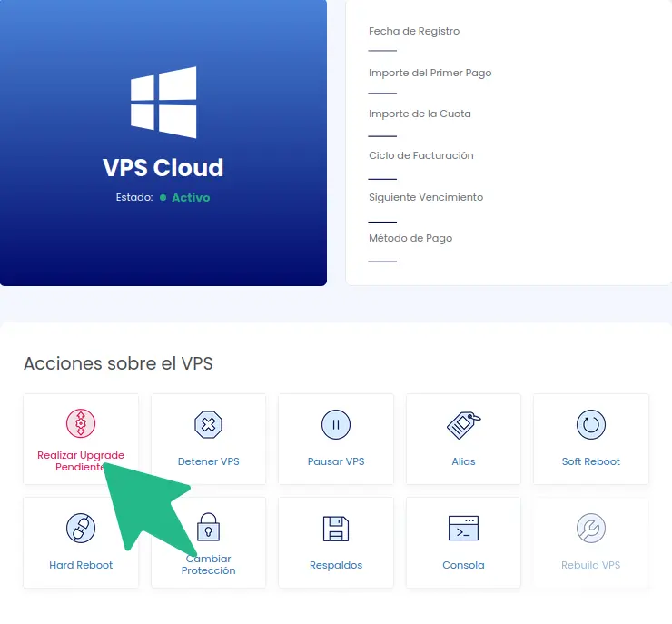672x624 pixels.
Task: Click the Respaldos text label
Action: (x=336, y=566)
